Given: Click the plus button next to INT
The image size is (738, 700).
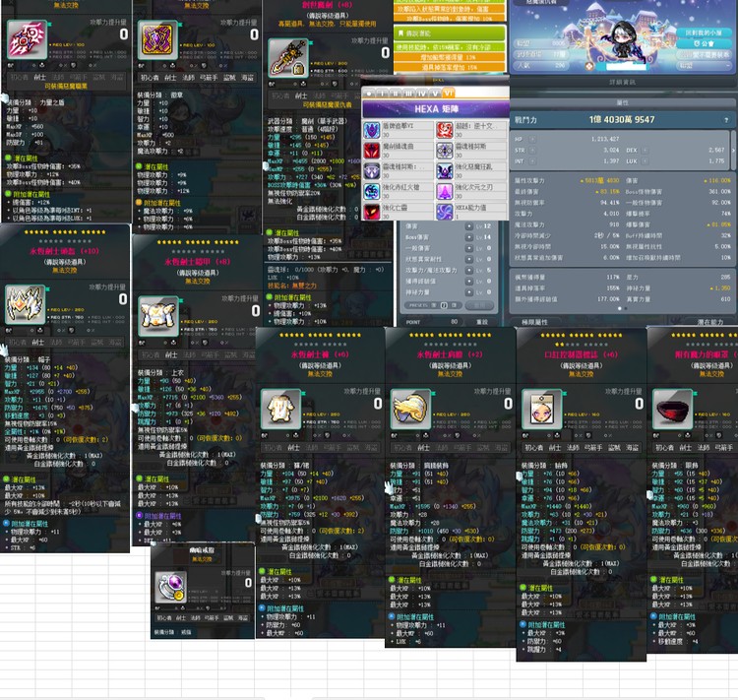Looking at the screenshot, I should 532,161.
